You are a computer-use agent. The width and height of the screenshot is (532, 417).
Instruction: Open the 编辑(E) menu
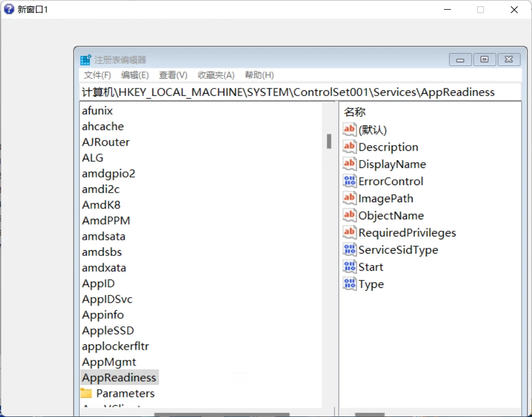point(135,75)
